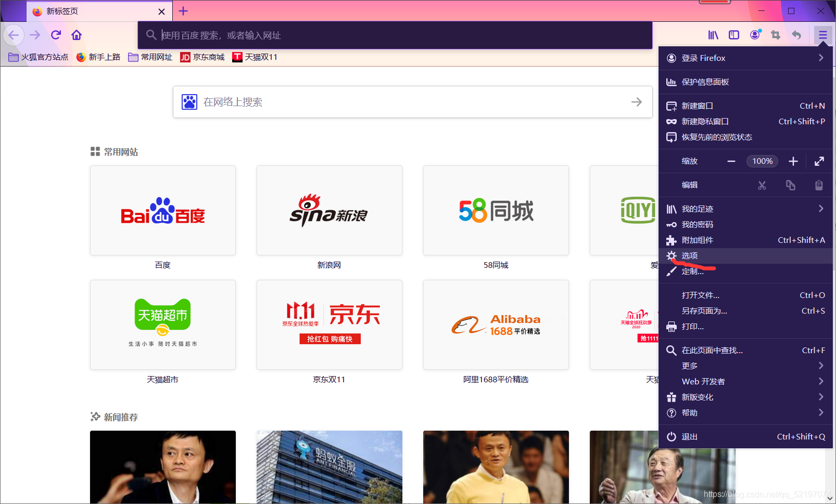Image resolution: width=836 pixels, height=504 pixels.
Task: Open the 蚂蚁金服 building news thumbnail
Action: (330, 467)
